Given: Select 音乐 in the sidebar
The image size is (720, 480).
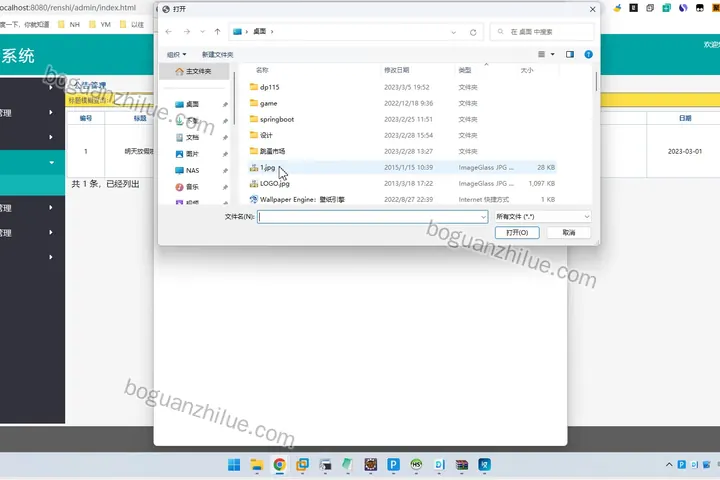Looking at the screenshot, I should coord(193,187).
